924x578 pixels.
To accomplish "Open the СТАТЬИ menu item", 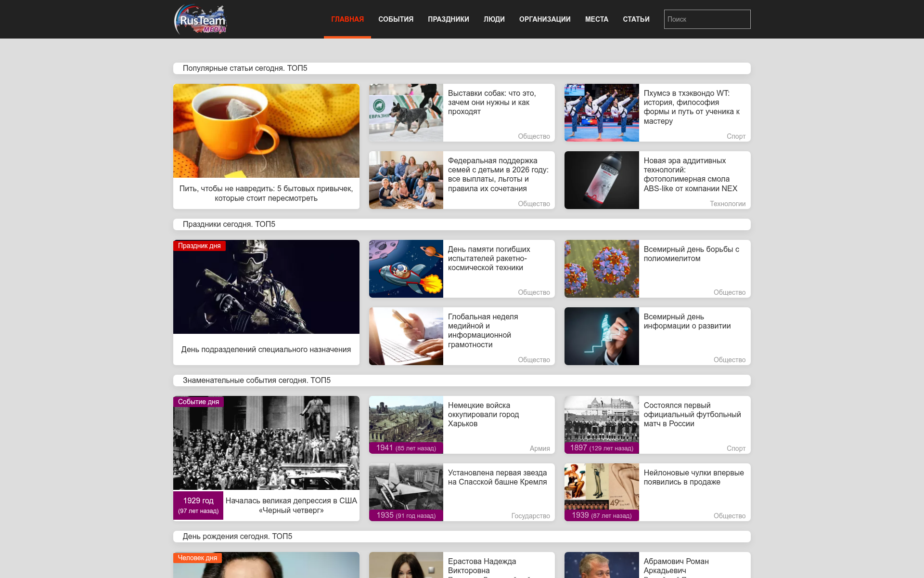I will (636, 19).
